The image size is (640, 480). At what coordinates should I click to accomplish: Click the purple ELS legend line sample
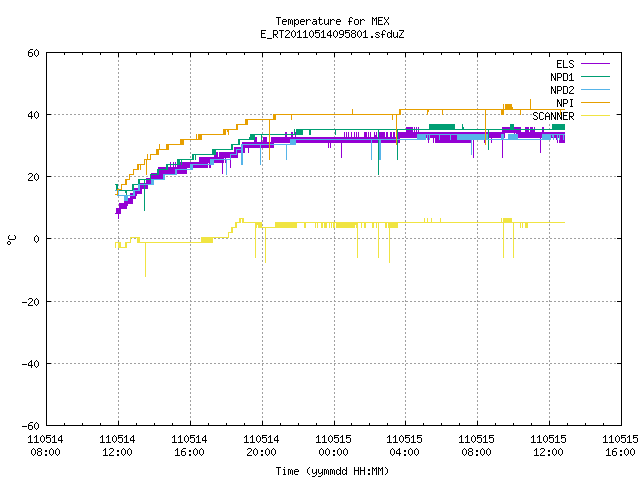[595, 64]
